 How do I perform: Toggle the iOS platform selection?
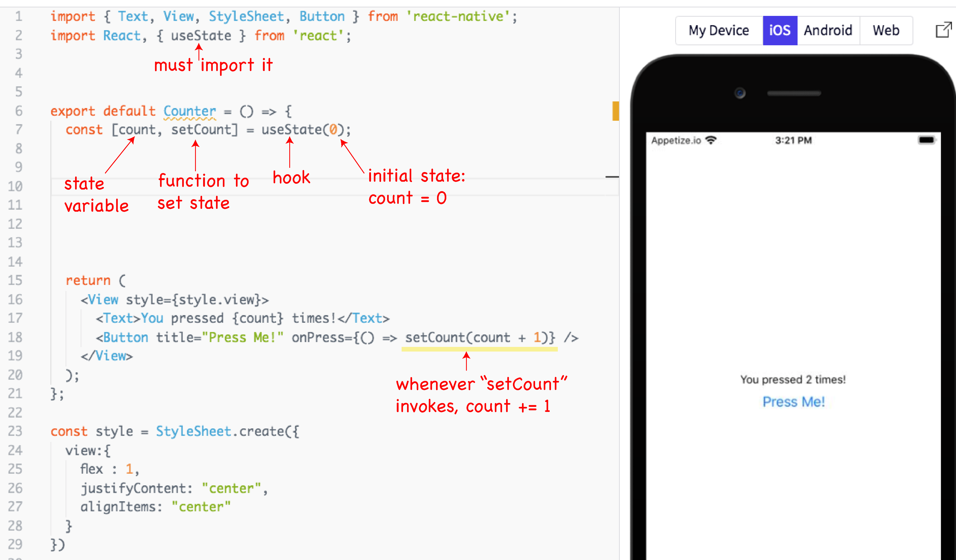coord(780,30)
